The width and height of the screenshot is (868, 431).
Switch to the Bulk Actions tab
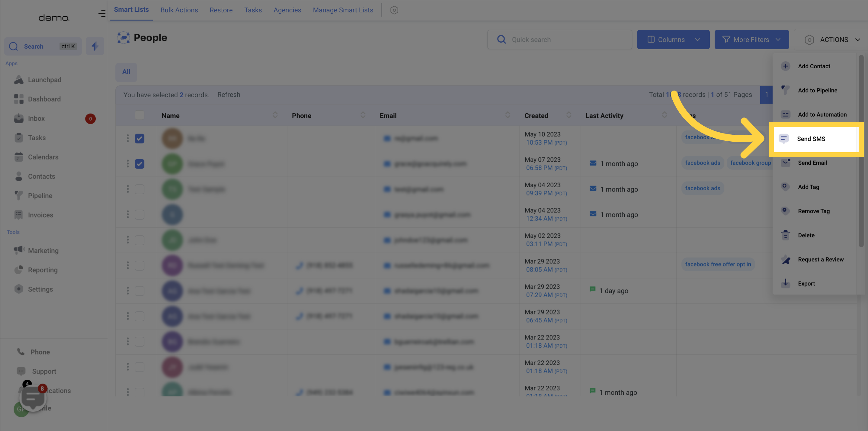click(x=179, y=10)
